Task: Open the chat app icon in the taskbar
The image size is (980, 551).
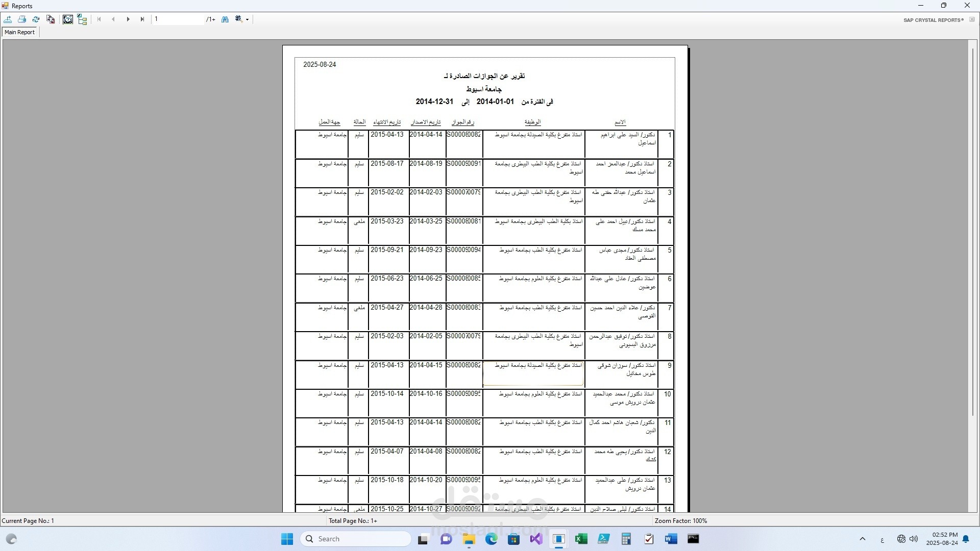Action: coord(446,539)
